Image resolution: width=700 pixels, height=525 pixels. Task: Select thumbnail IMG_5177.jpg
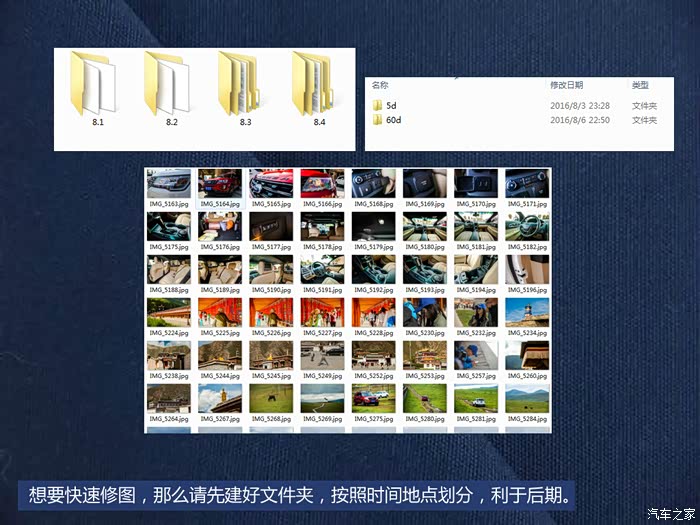click(271, 226)
